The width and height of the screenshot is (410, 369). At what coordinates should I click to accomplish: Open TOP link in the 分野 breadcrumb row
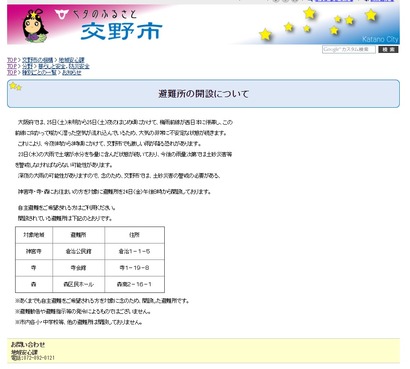(x=12, y=66)
